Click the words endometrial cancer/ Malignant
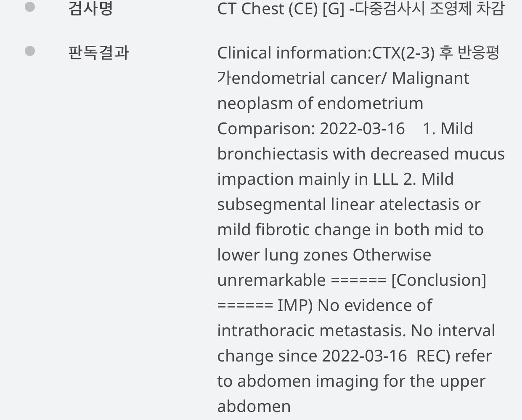Viewport: 522px width, 420px height. [350, 78]
